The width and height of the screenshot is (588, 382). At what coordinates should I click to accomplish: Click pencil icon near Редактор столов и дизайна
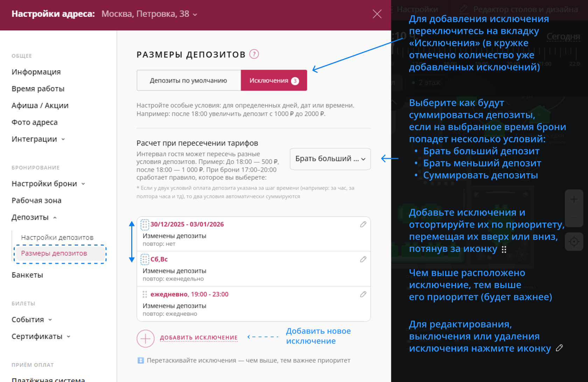pyautogui.click(x=464, y=9)
